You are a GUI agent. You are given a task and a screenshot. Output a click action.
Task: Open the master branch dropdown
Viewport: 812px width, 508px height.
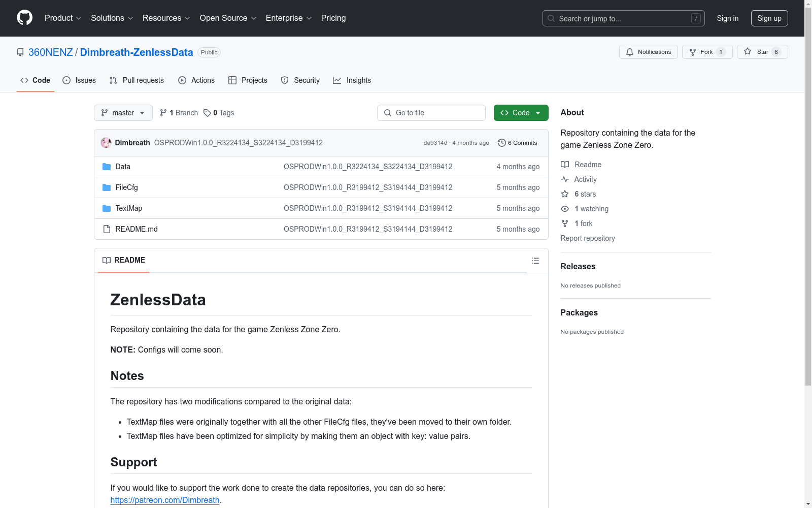click(123, 113)
